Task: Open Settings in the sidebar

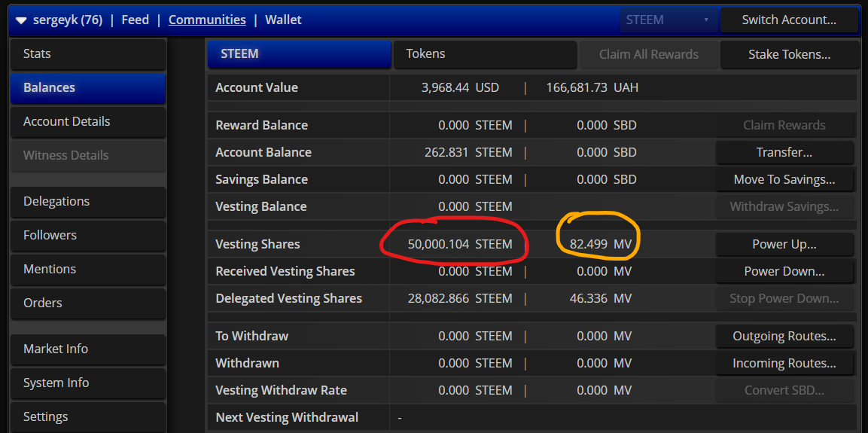Action: coord(88,416)
